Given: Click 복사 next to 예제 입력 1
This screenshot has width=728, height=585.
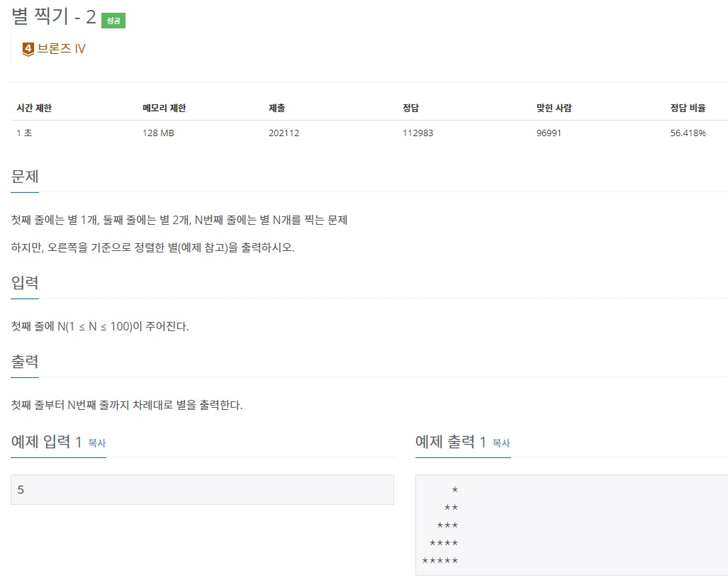Looking at the screenshot, I should click(96, 443).
